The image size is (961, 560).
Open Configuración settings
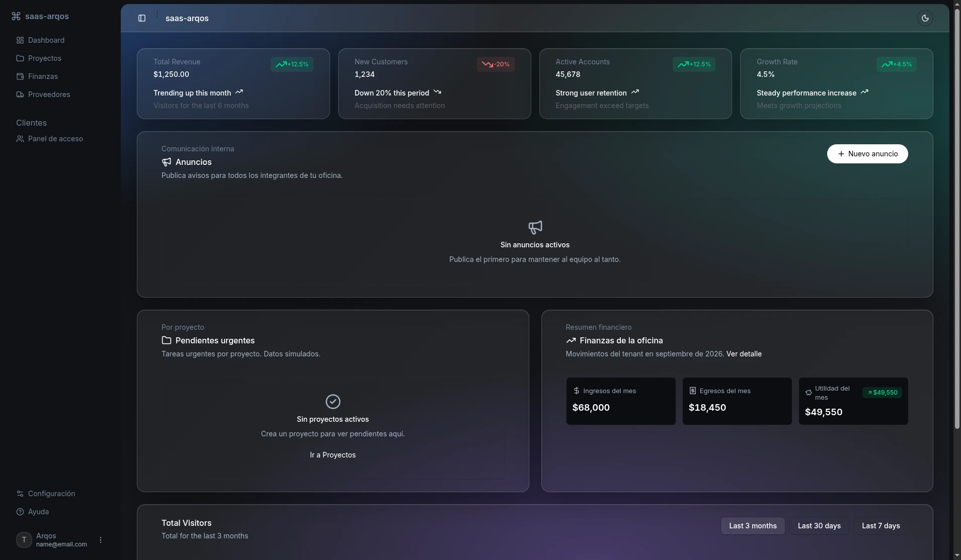pyautogui.click(x=60, y=494)
